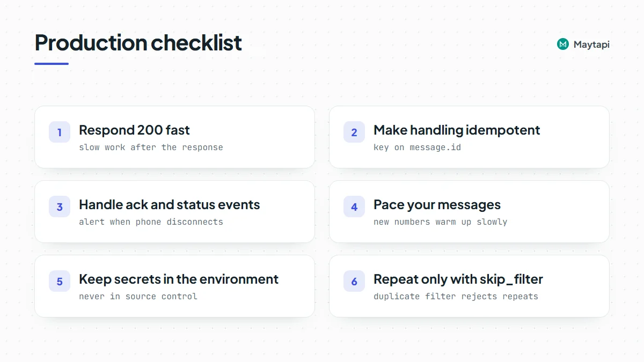This screenshot has width=644, height=362.
Task: Select 'never in source control' text
Action: (138, 296)
